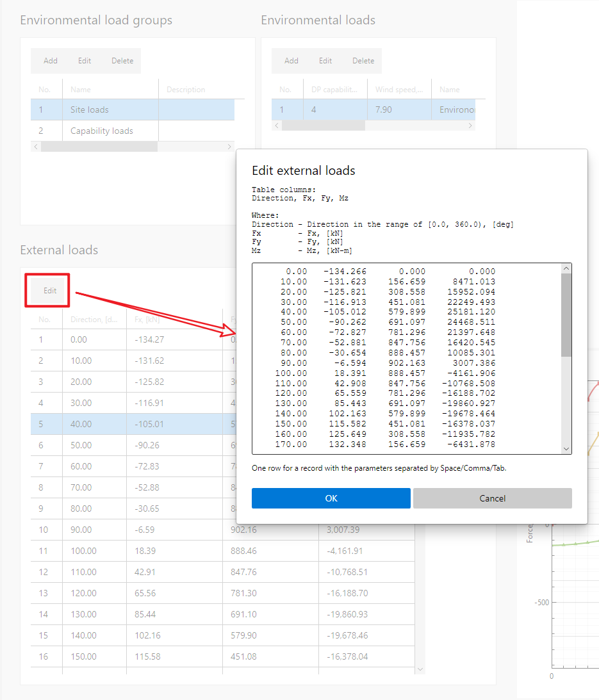This screenshot has height=700, width=599.
Task: Click value -134.266 in dialog text area
Action: point(345,272)
